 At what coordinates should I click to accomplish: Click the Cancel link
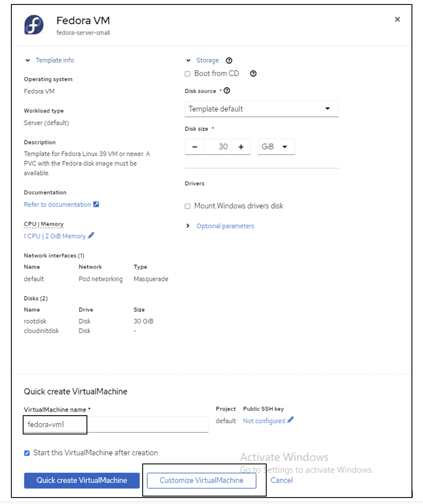click(282, 480)
